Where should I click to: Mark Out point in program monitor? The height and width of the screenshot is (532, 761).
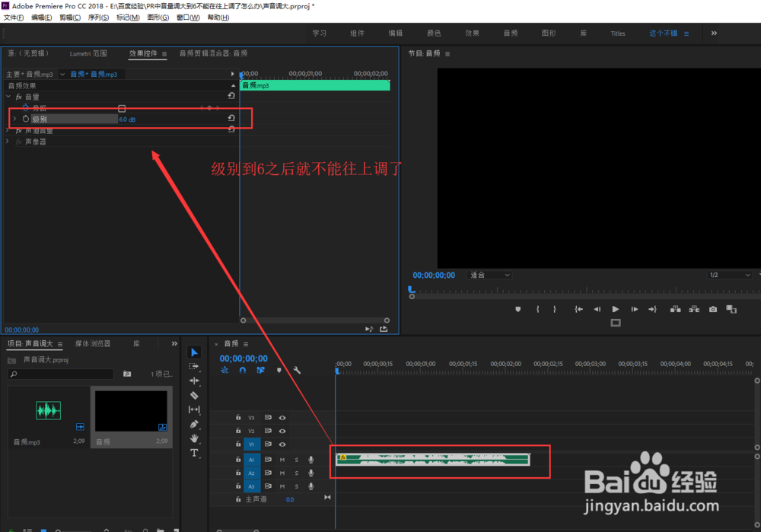pos(555,309)
